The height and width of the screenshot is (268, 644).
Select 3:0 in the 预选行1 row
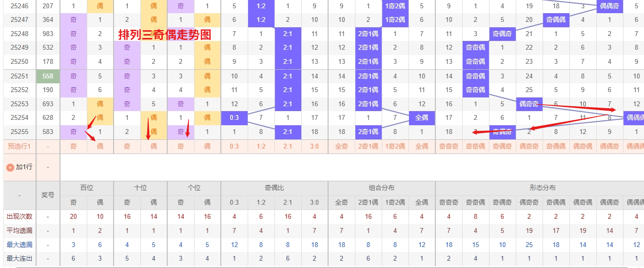(x=314, y=146)
